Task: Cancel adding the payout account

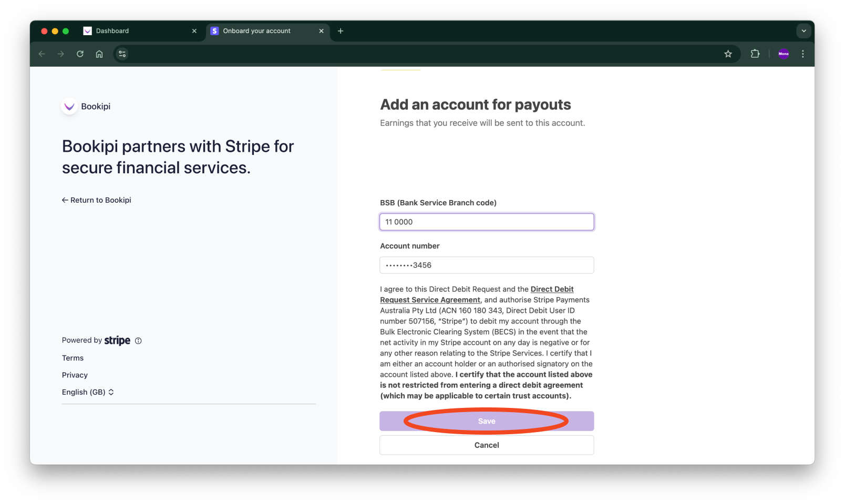Action: pos(486,445)
